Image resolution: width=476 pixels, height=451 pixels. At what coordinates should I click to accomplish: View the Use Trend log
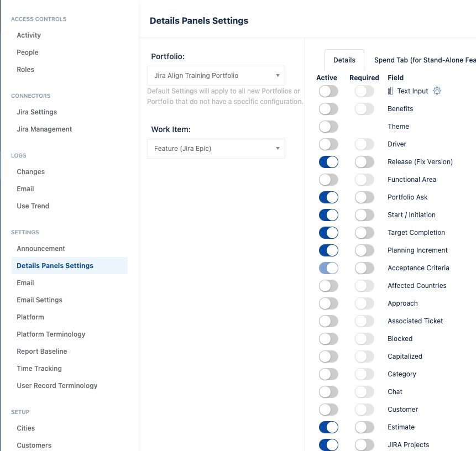tap(33, 206)
